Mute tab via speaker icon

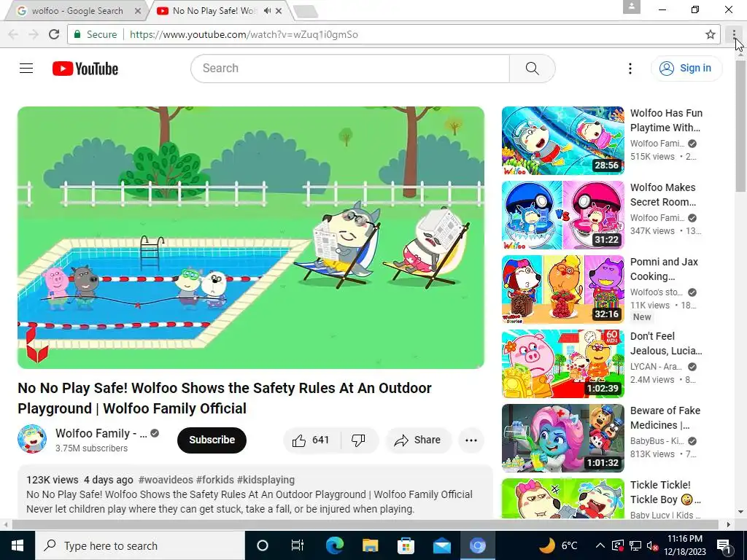pyautogui.click(x=267, y=10)
